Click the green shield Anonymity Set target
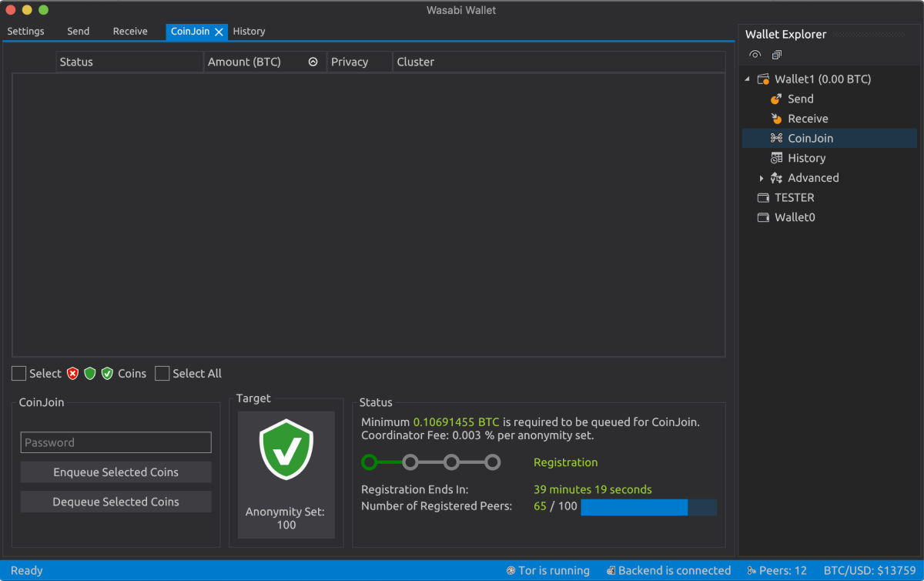Viewport: 924px width, 581px height. (x=286, y=451)
